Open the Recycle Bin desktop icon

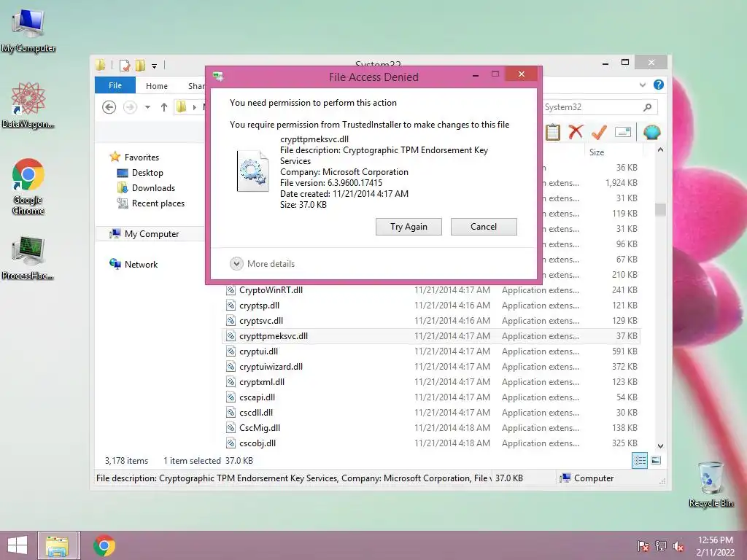pyautogui.click(x=711, y=484)
